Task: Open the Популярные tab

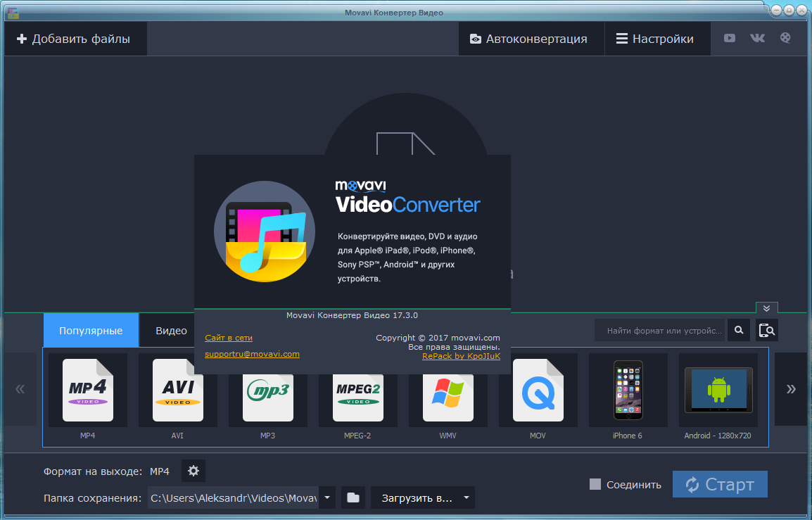Action: click(x=91, y=331)
